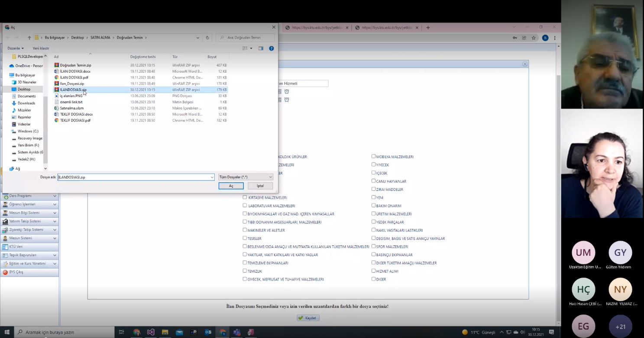Toggle the preview pane icon
Screen dimensions: 644x338
261,48
